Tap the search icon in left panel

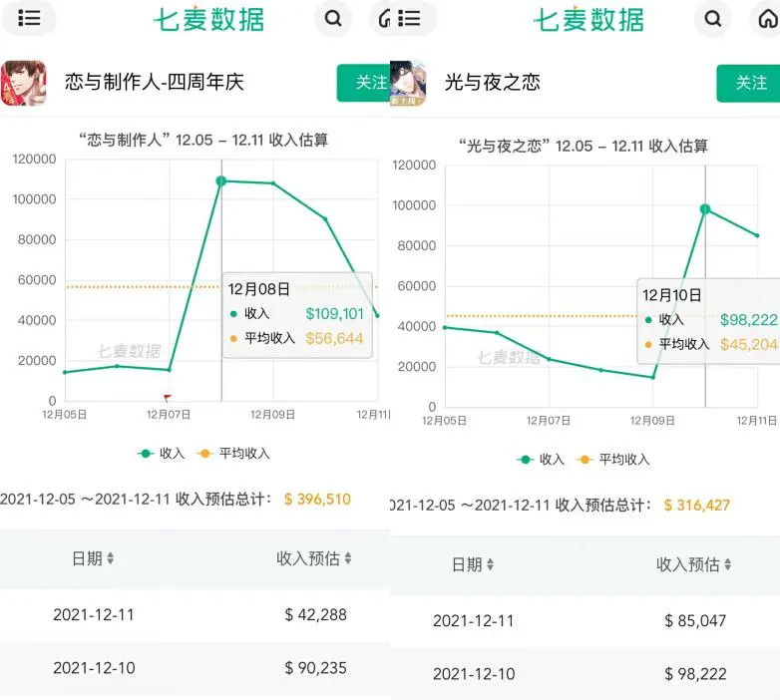[x=333, y=18]
